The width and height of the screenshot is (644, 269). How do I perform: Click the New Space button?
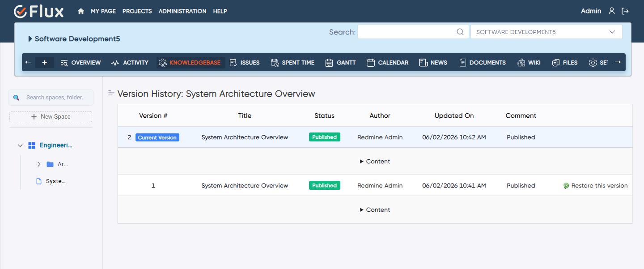[51, 117]
